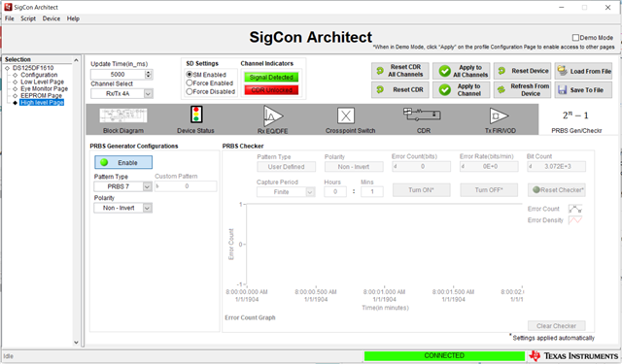Select the Rx EQ/DFE amplifier icon

pyautogui.click(x=273, y=116)
